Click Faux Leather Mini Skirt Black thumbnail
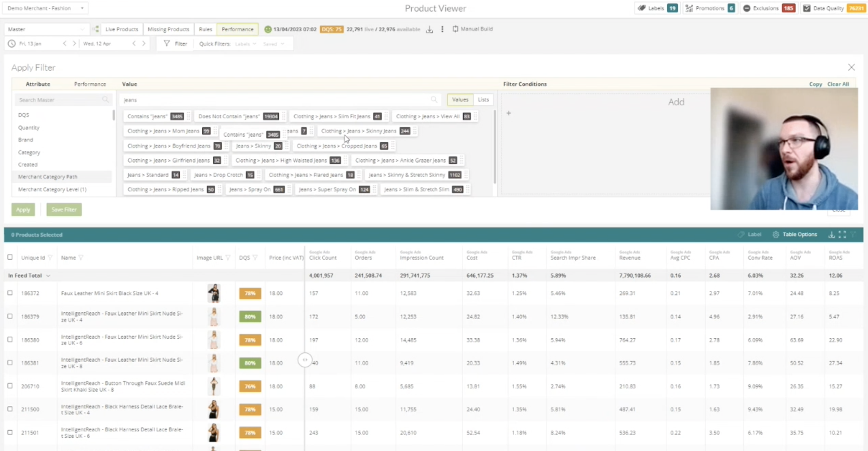 (x=214, y=293)
